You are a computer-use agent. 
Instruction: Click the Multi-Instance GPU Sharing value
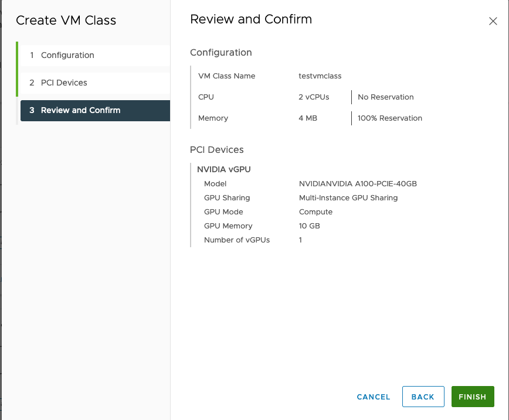pos(348,197)
